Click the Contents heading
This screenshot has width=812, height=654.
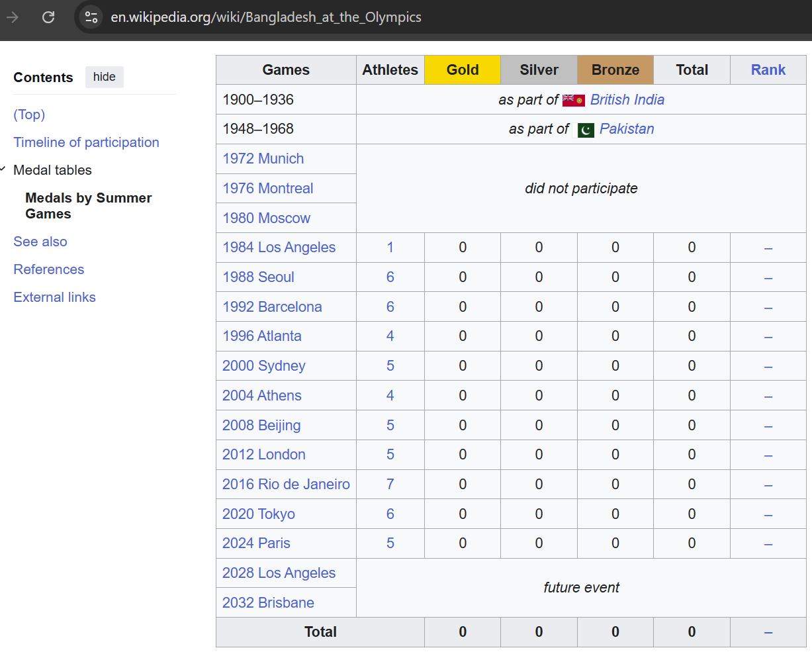coord(43,77)
